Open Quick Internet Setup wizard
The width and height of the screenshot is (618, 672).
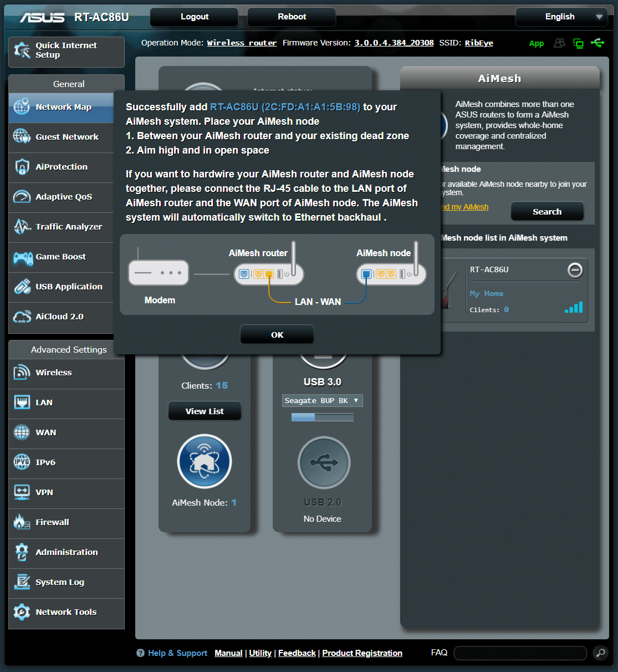click(67, 52)
